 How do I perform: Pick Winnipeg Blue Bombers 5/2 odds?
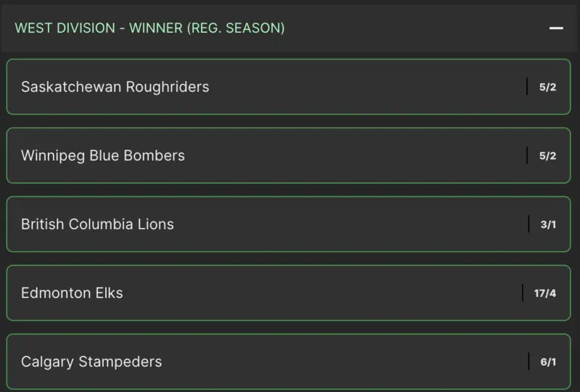547,156
